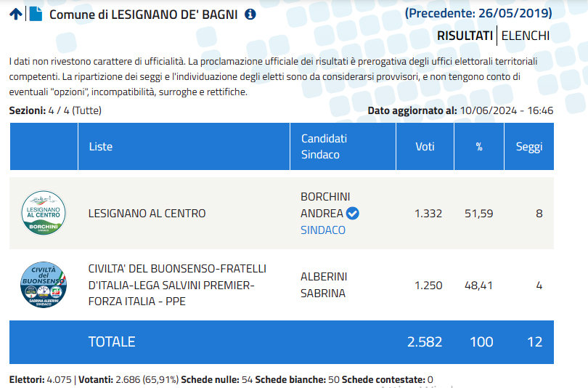The width and height of the screenshot is (588, 388).
Task: Click the blue elected checkmark next to Andrea
Action: point(352,213)
